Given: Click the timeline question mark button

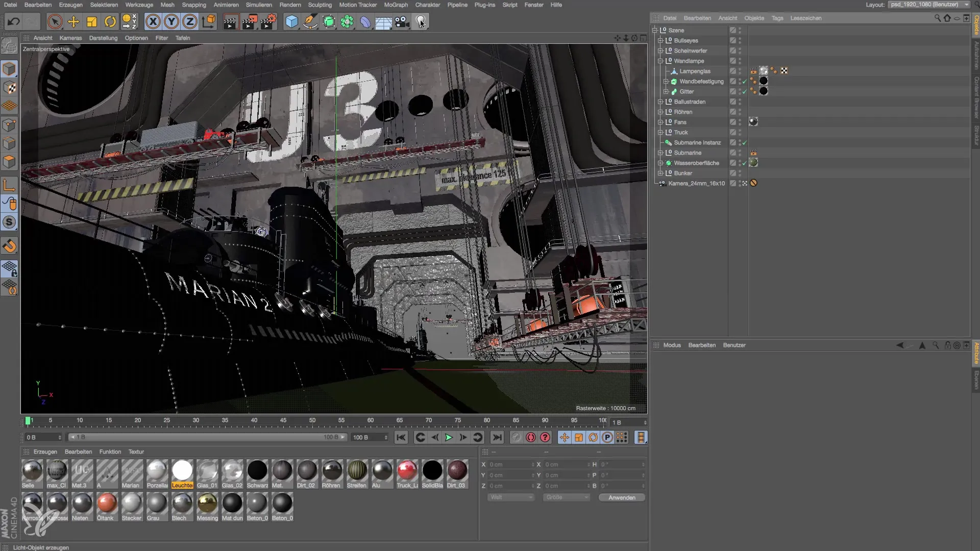Looking at the screenshot, I should pyautogui.click(x=545, y=437).
